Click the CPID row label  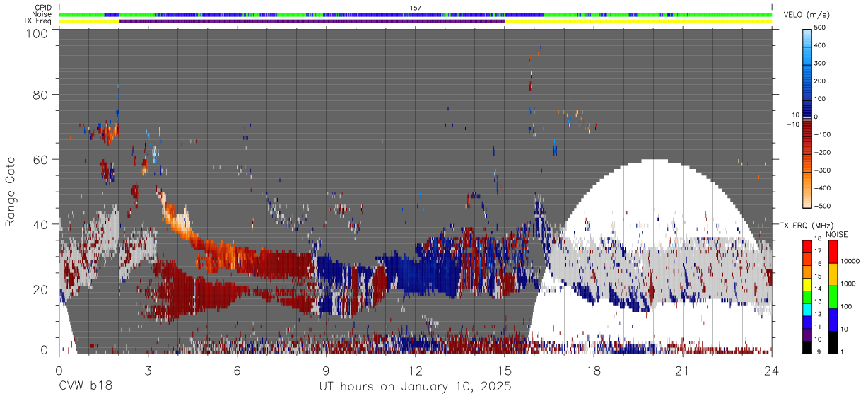[x=45, y=7]
